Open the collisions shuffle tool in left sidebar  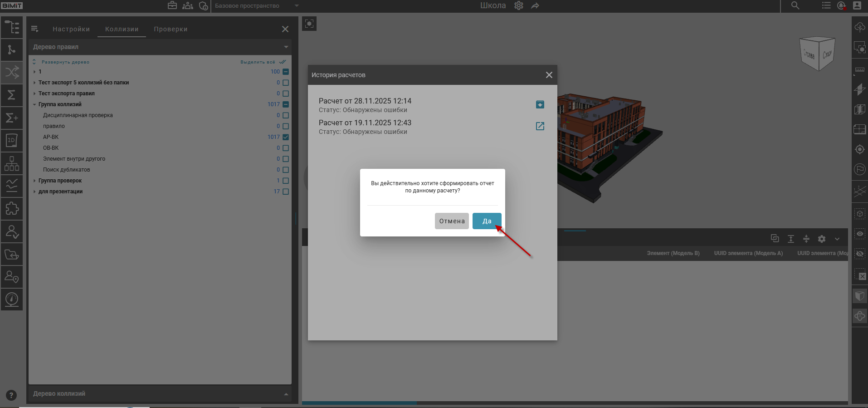[12, 72]
